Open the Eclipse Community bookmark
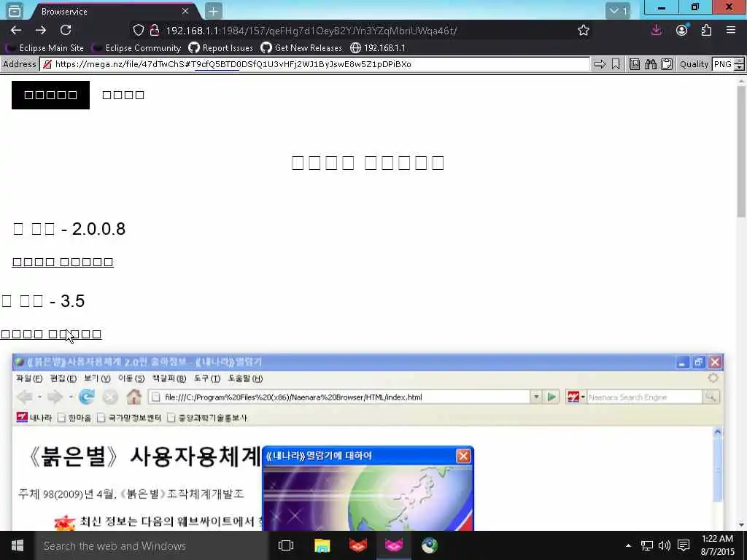747x560 pixels. click(x=136, y=48)
